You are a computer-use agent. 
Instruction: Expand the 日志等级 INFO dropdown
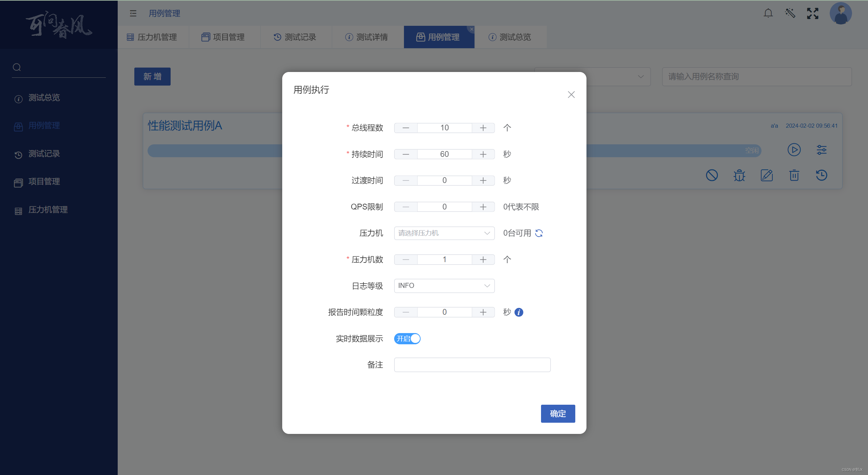[444, 286]
